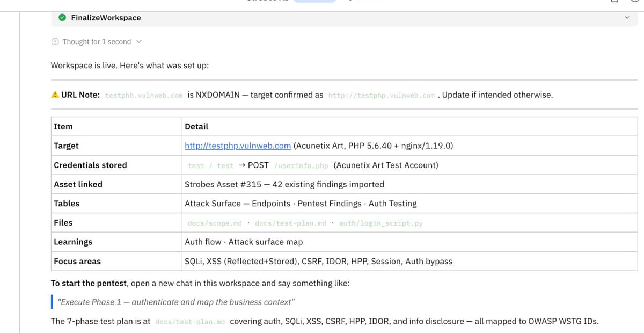Click the 'Tables' row label
The width and height of the screenshot is (644, 333).
[x=67, y=204]
